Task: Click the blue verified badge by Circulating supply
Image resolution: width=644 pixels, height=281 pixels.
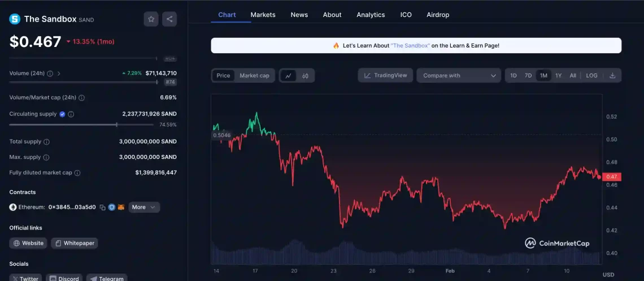Action: pos(63,114)
